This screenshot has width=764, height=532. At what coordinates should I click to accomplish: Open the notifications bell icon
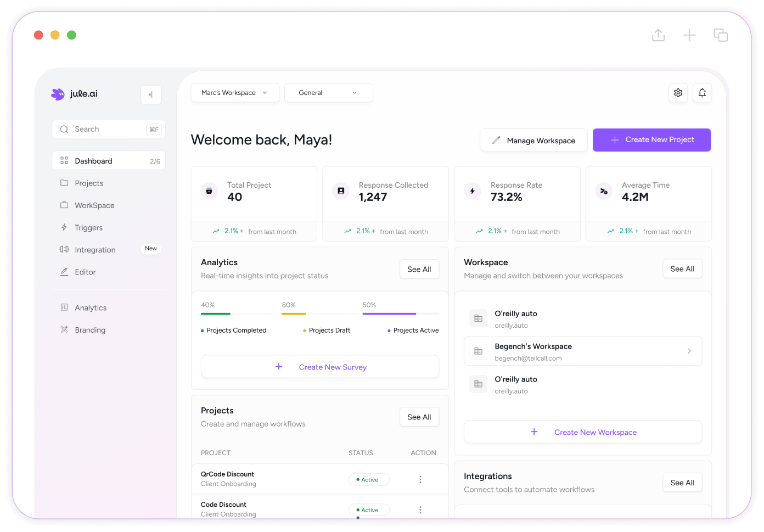[702, 93]
